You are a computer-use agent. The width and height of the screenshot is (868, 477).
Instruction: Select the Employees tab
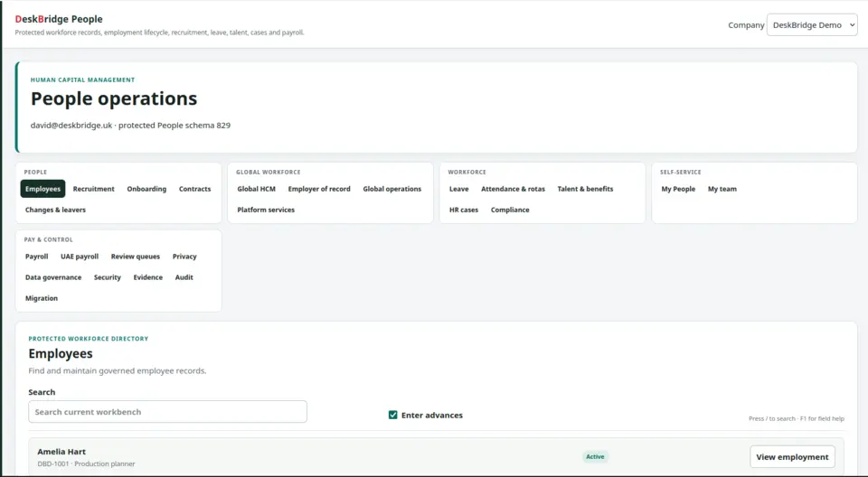point(42,189)
